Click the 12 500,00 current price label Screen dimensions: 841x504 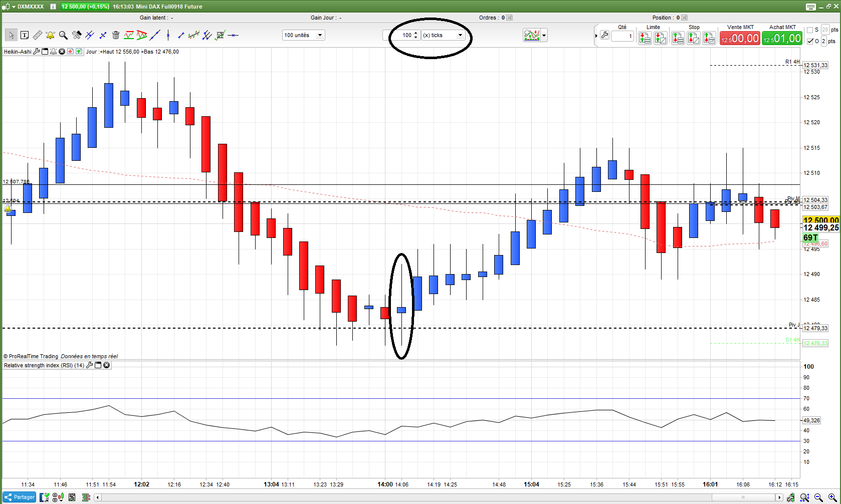821,219
